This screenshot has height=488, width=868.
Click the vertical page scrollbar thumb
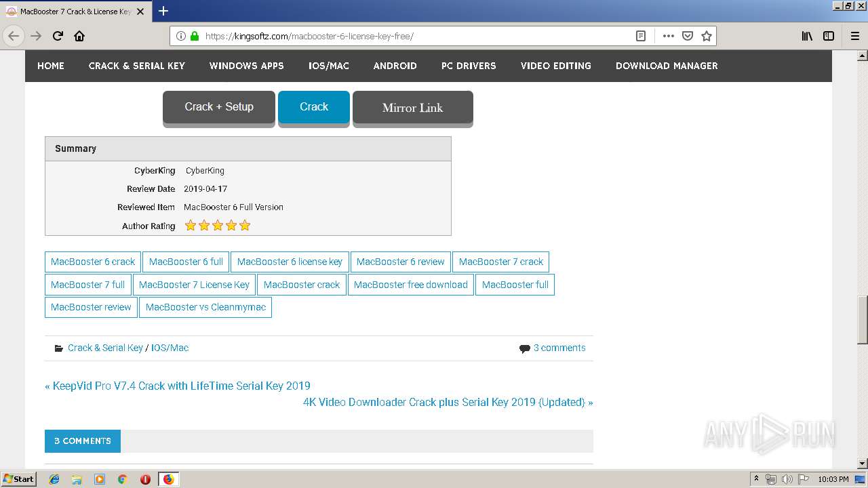(863, 321)
